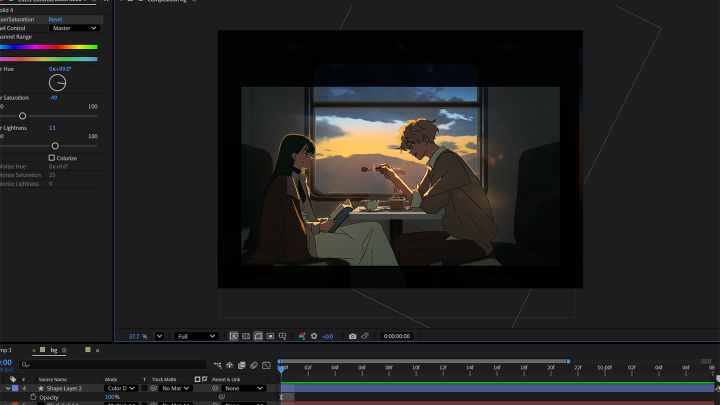The width and height of the screenshot is (720, 405).
Task: Open the Channel Control Master dropdown
Action: pyautogui.click(x=74, y=28)
